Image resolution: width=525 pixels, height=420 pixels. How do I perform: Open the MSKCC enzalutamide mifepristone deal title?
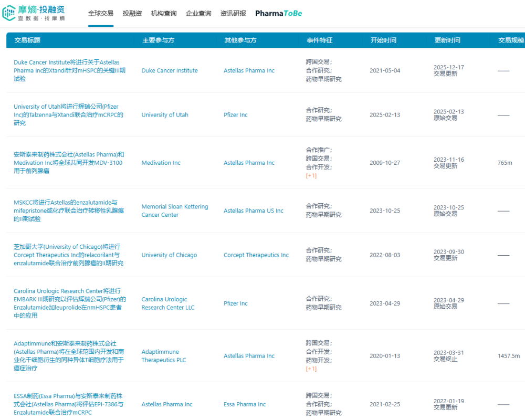(x=69, y=211)
